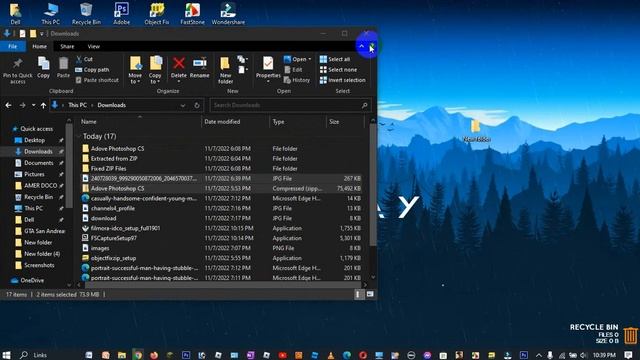Screen dimensions: 640x360
Task: Open Desktop in navigation pane
Action: 34,140
